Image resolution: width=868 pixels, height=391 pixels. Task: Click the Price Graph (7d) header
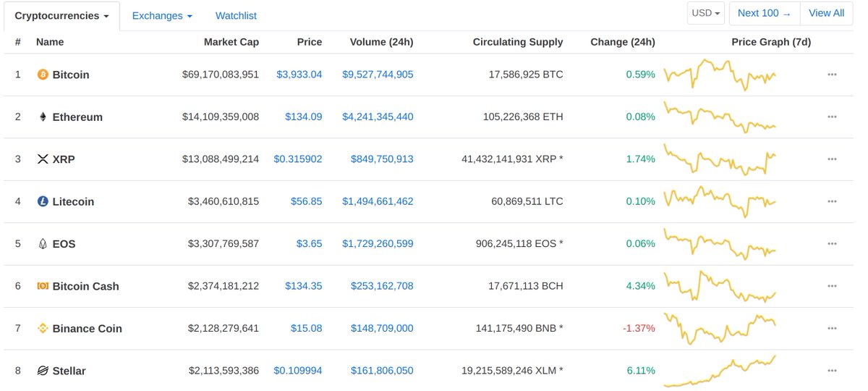[x=771, y=42]
